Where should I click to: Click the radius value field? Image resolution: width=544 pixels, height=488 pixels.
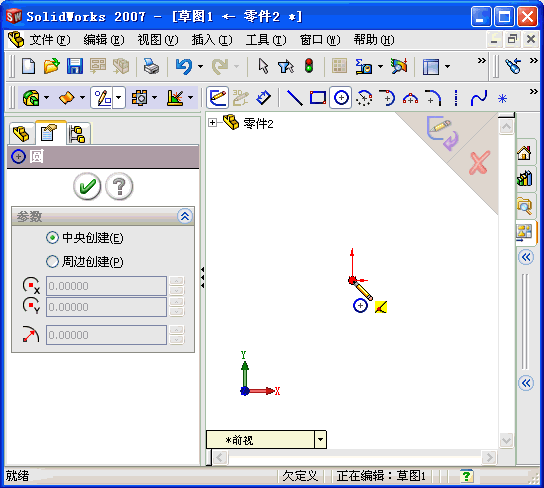[x=107, y=335]
